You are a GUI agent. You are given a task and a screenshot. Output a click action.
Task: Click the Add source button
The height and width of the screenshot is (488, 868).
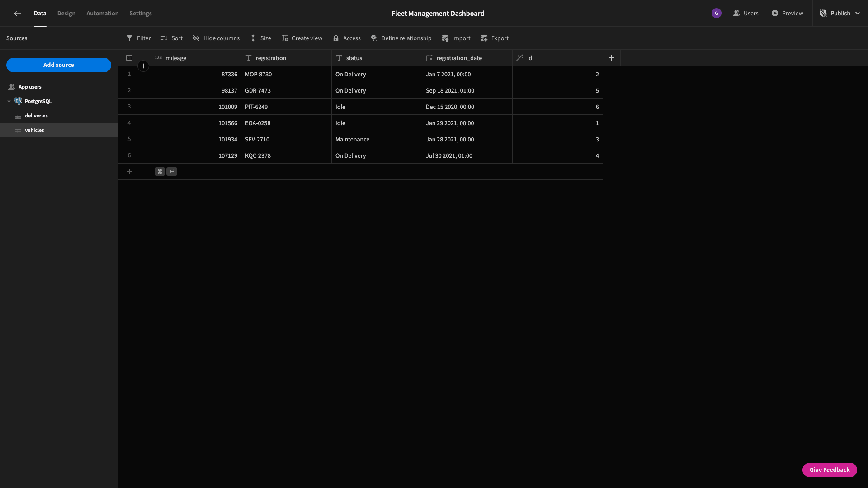59,65
